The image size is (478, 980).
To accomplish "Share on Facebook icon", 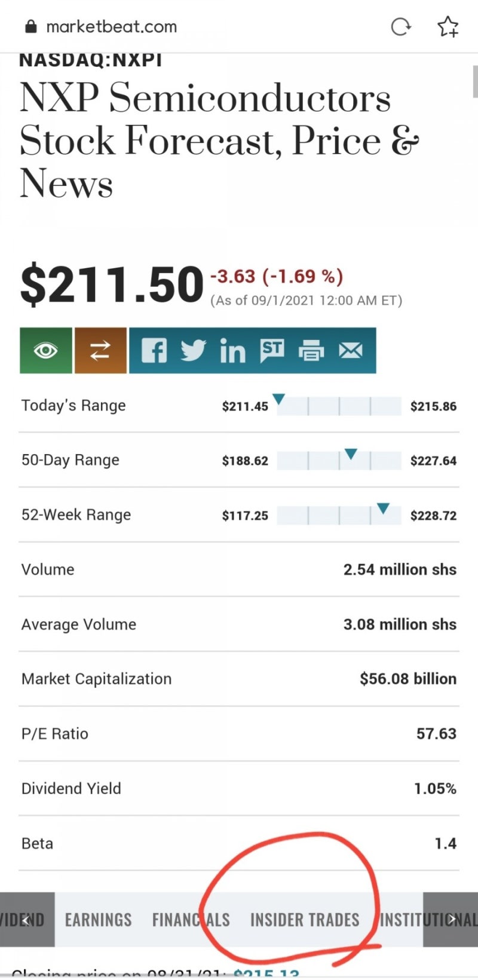I will (x=154, y=350).
